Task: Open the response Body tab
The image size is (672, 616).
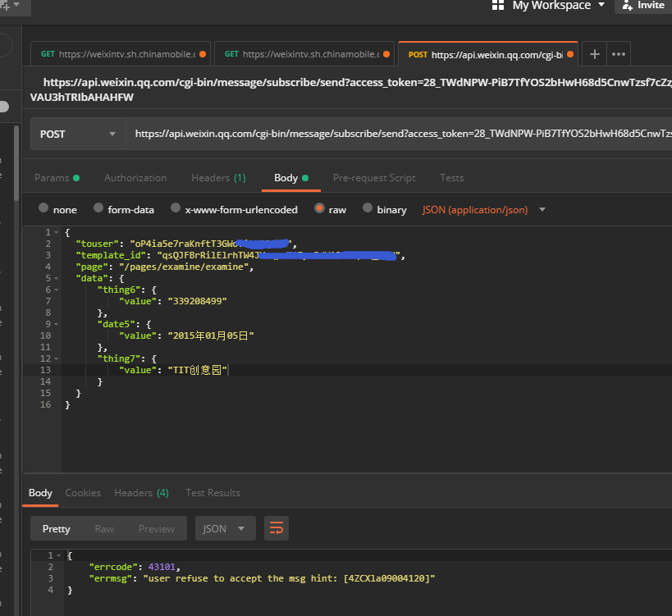Action: [40, 493]
